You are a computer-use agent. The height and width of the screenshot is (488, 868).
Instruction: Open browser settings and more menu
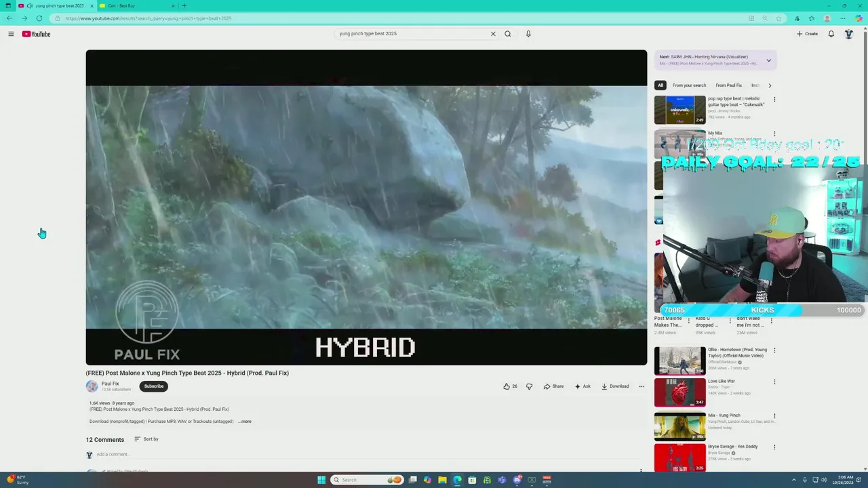(x=843, y=18)
